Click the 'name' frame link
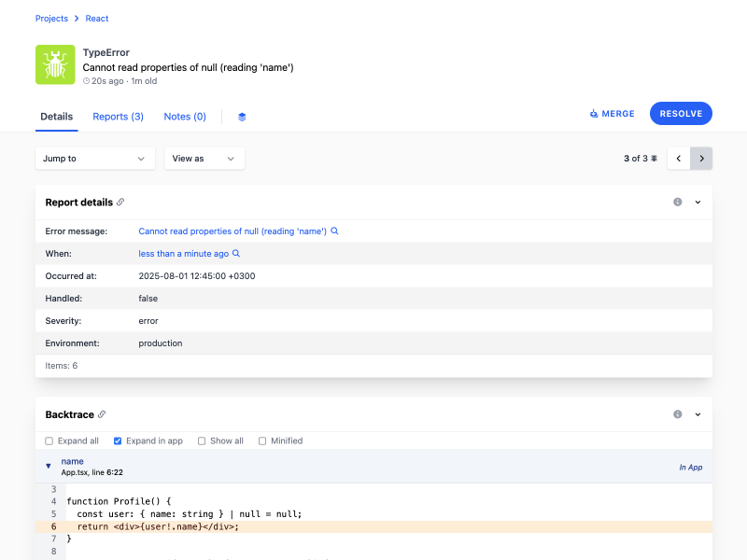 (x=73, y=461)
